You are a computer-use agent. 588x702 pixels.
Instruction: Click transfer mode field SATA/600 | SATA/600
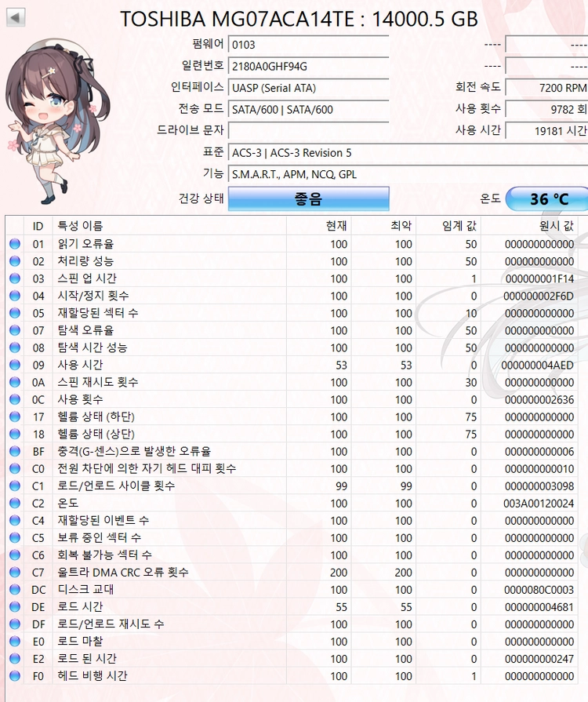tap(309, 110)
